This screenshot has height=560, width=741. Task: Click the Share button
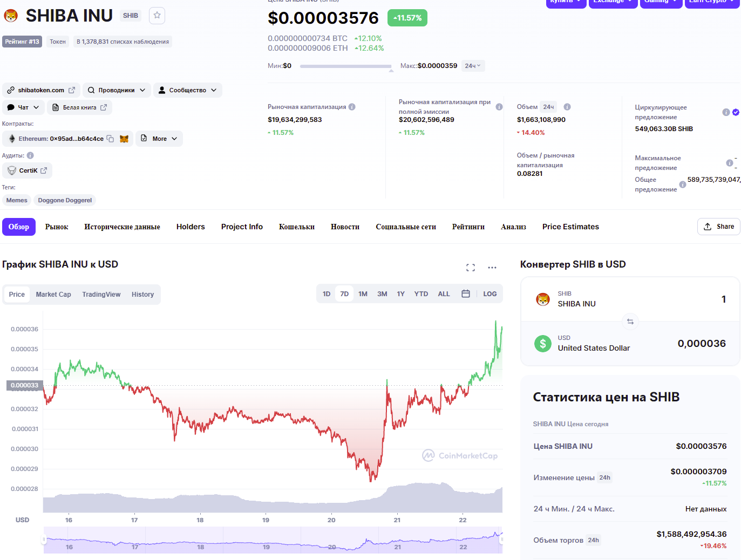719,227
